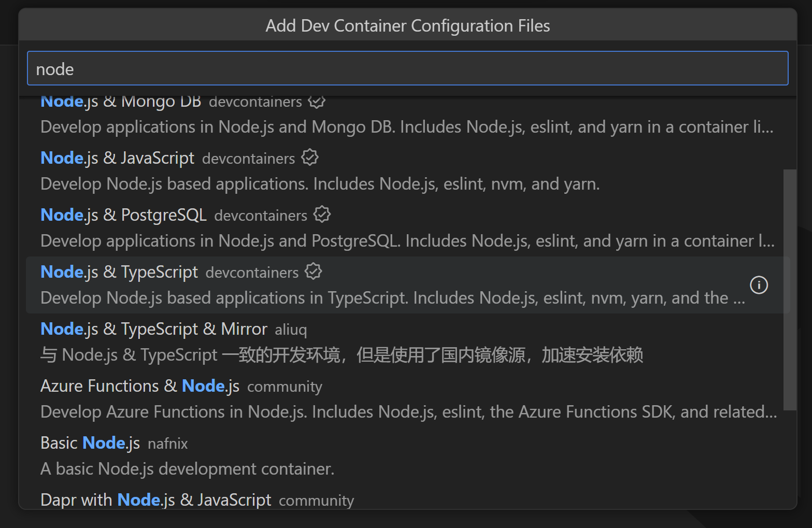Click the 'nafnix' publisher label

(x=167, y=444)
